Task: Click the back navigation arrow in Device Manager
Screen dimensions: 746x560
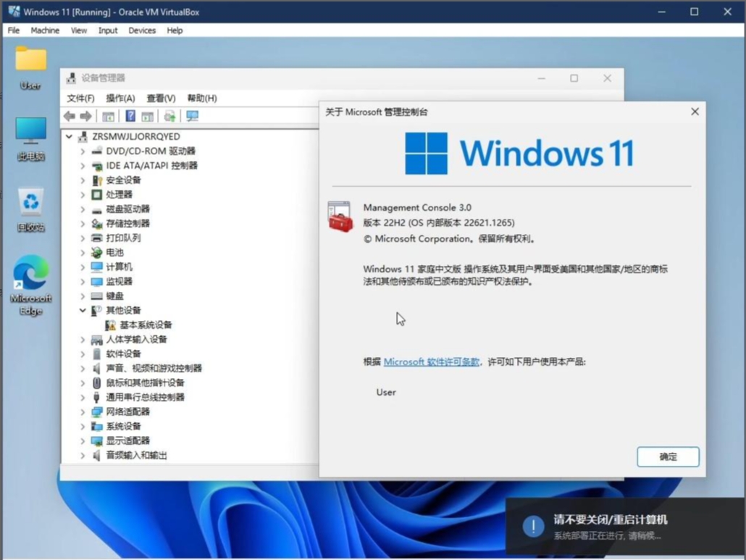Action: pyautogui.click(x=70, y=116)
